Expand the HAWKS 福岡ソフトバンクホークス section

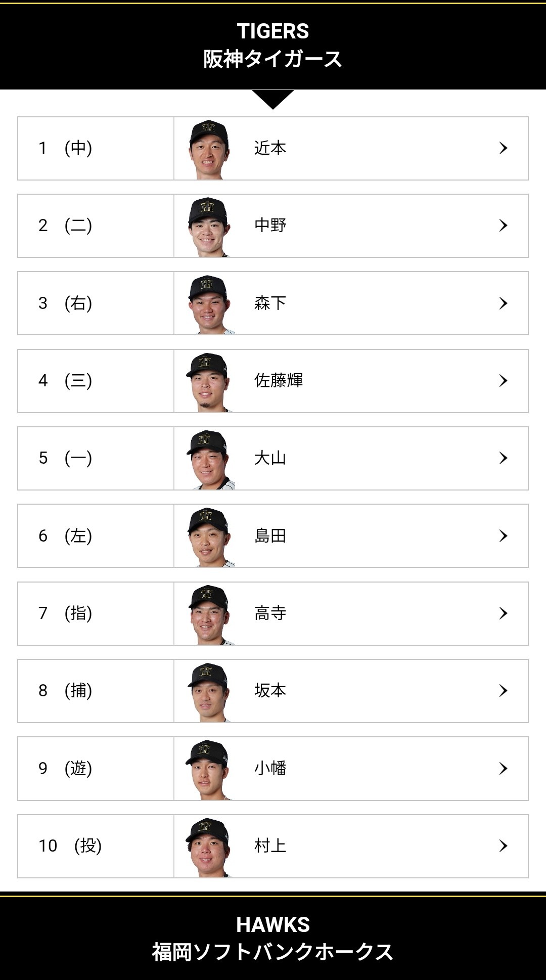coord(273,939)
